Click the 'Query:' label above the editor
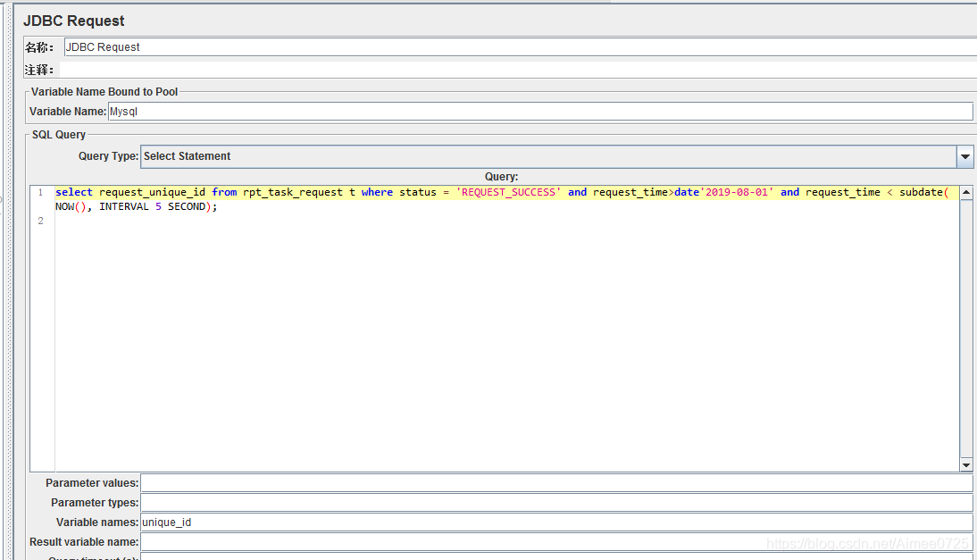Viewport: 977px width, 560px height. (502, 177)
